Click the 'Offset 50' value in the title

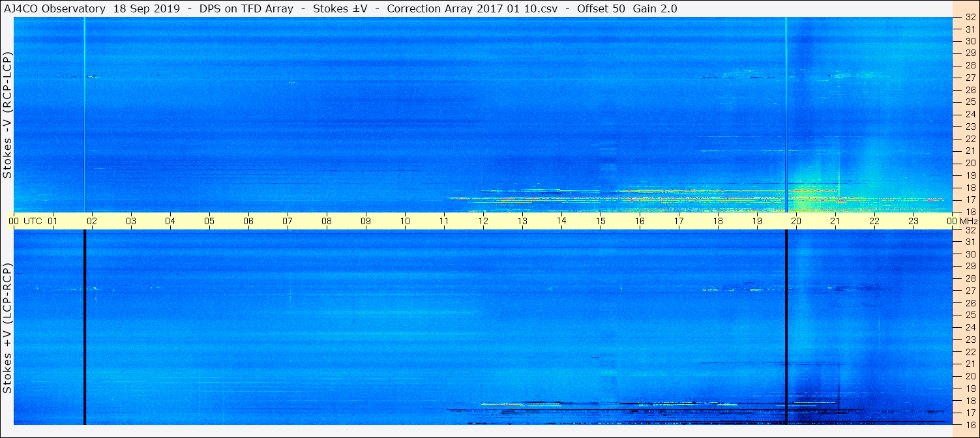tap(601, 8)
